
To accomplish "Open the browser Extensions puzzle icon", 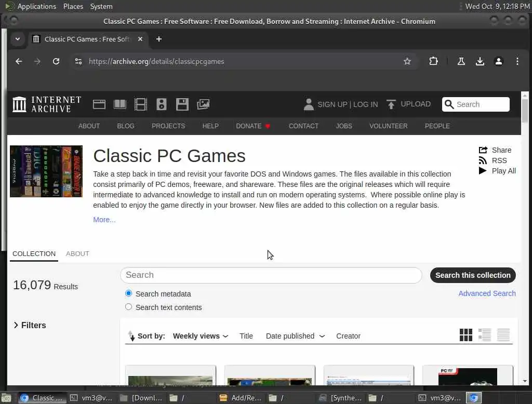I will (x=433, y=61).
